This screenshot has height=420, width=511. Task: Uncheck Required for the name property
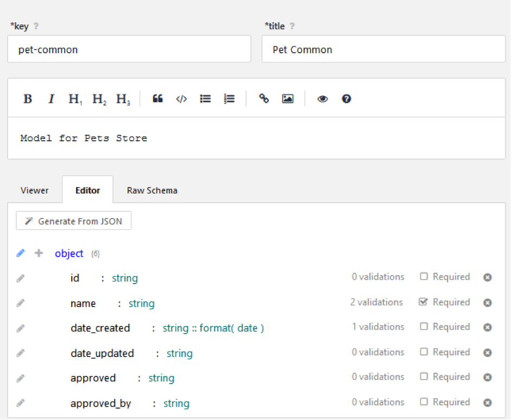[424, 302]
